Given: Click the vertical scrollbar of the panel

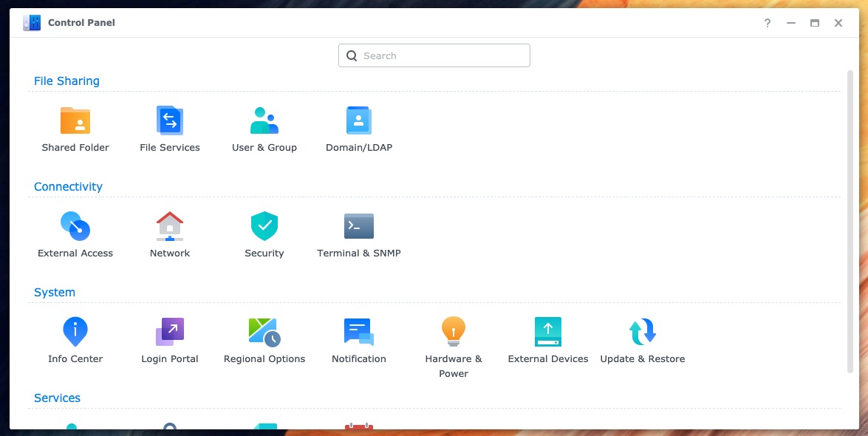Looking at the screenshot, I should coord(850,222).
